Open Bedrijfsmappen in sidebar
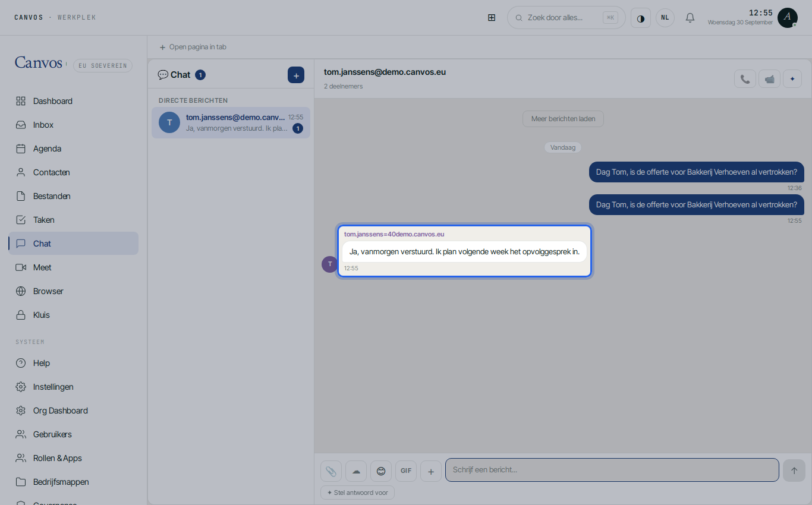Viewport: 812px width, 505px height. [x=73, y=482]
